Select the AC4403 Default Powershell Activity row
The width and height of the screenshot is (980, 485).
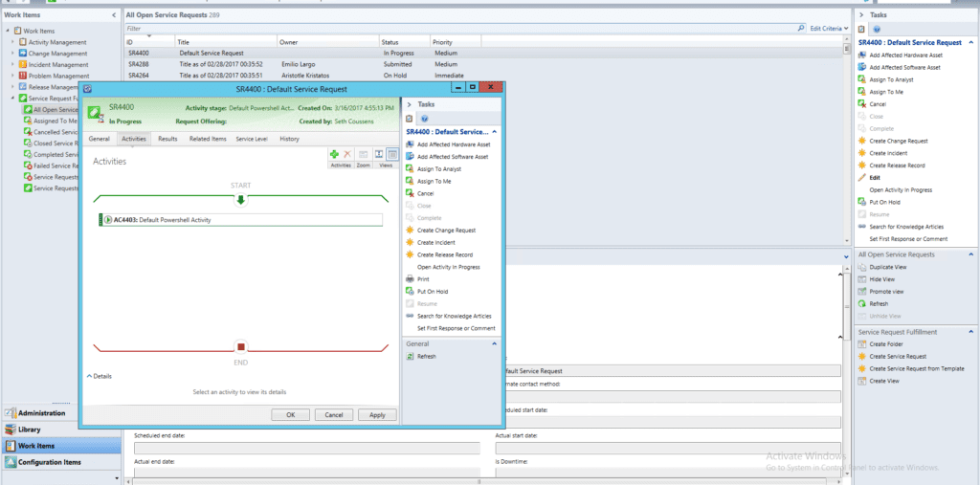coord(240,220)
